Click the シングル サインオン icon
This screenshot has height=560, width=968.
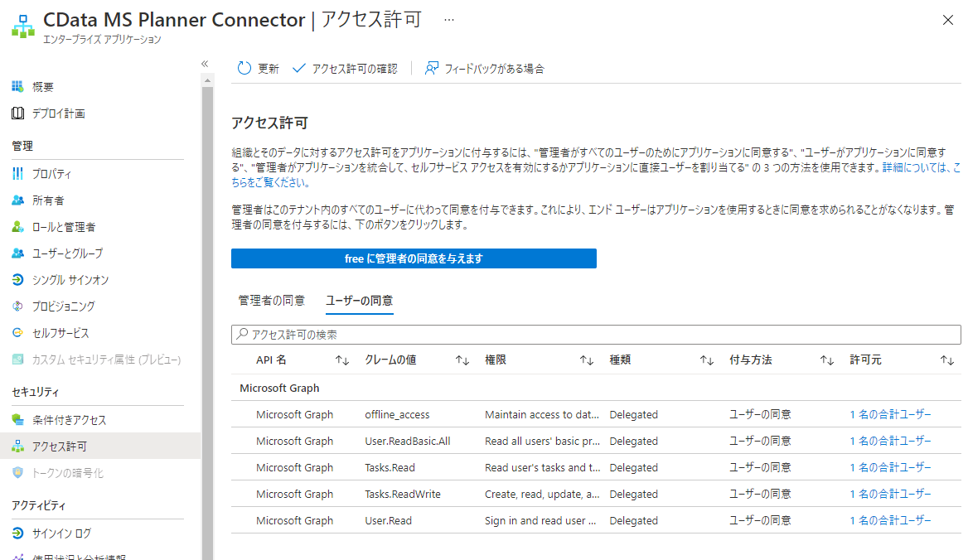18,280
